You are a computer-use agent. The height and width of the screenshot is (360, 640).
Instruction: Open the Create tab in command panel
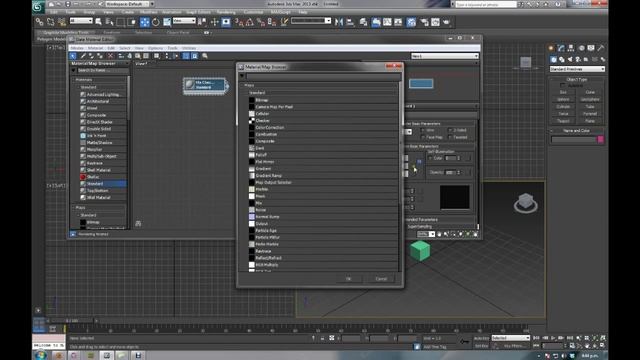point(551,48)
